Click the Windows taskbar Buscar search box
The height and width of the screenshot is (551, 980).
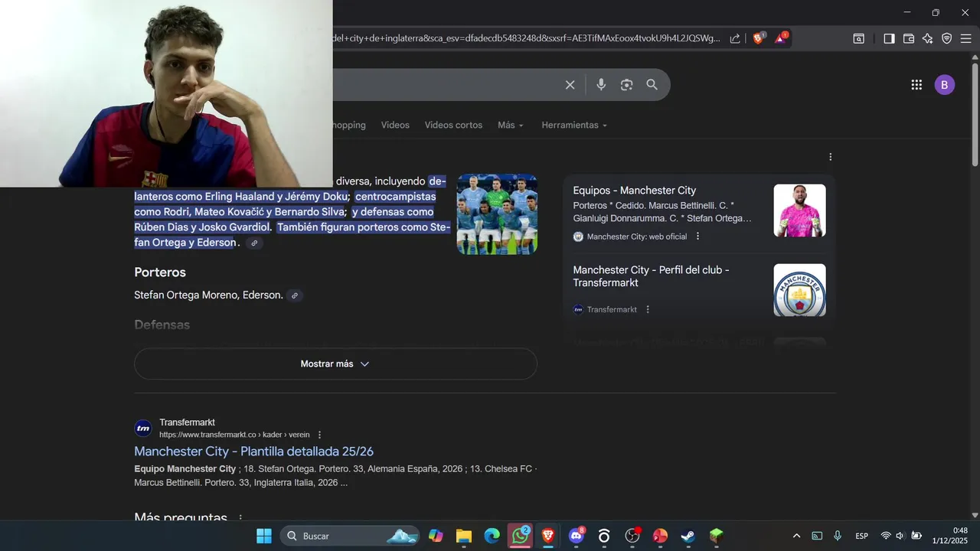(x=349, y=536)
